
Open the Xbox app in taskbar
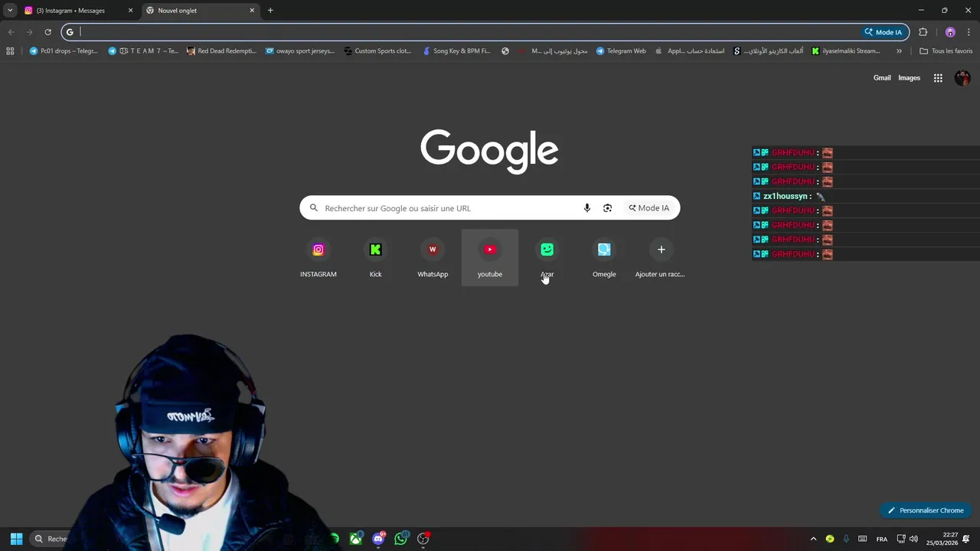pos(356,539)
